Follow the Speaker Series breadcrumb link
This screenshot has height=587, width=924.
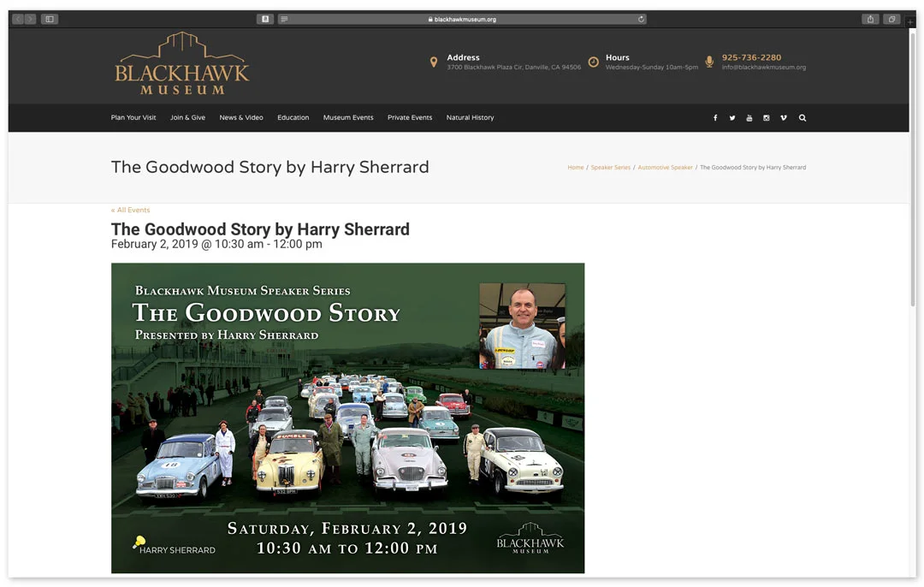[x=611, y=168]
